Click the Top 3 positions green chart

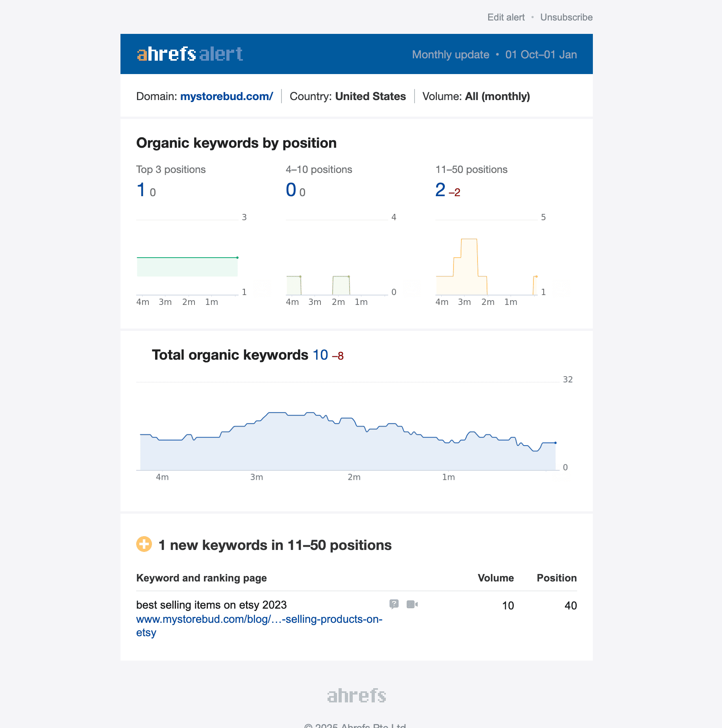coord(187,267)
